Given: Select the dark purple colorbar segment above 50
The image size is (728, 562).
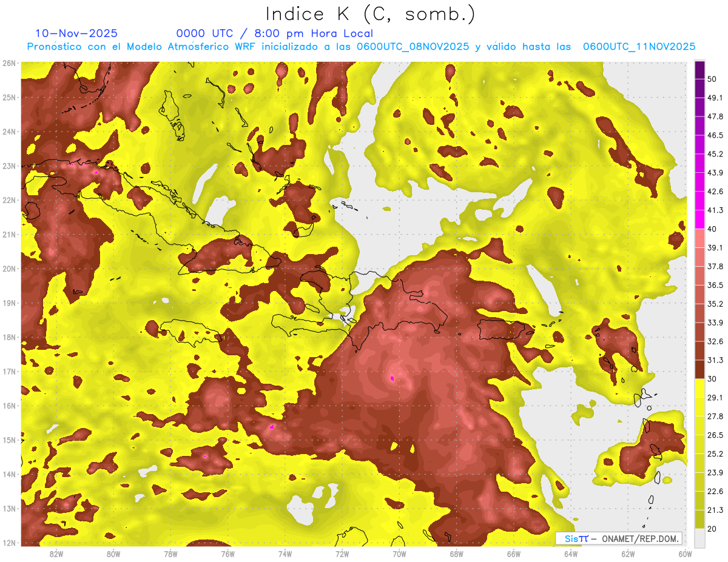Looking at the screenshot, I should coord(699,70).
